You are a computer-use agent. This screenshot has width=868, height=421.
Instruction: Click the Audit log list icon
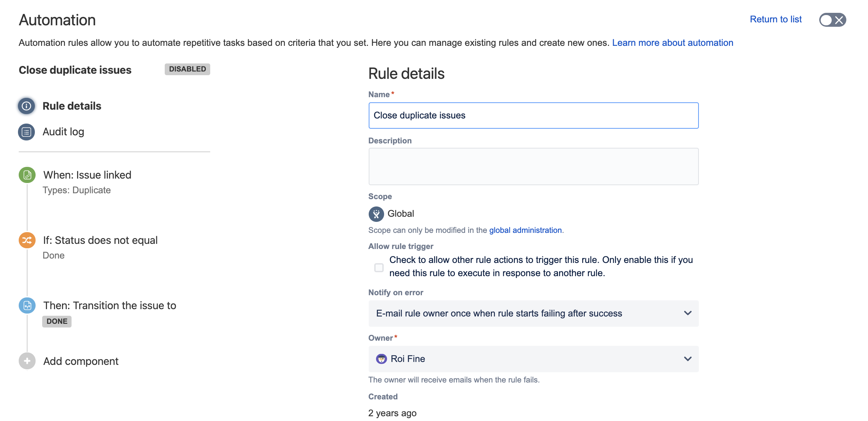click(x=26, y=132)
